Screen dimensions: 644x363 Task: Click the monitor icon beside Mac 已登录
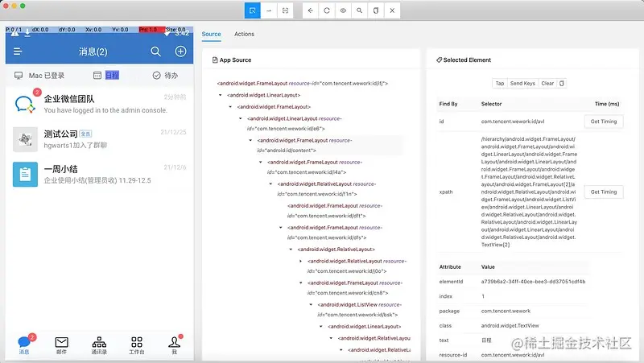(x=19, y=76)
